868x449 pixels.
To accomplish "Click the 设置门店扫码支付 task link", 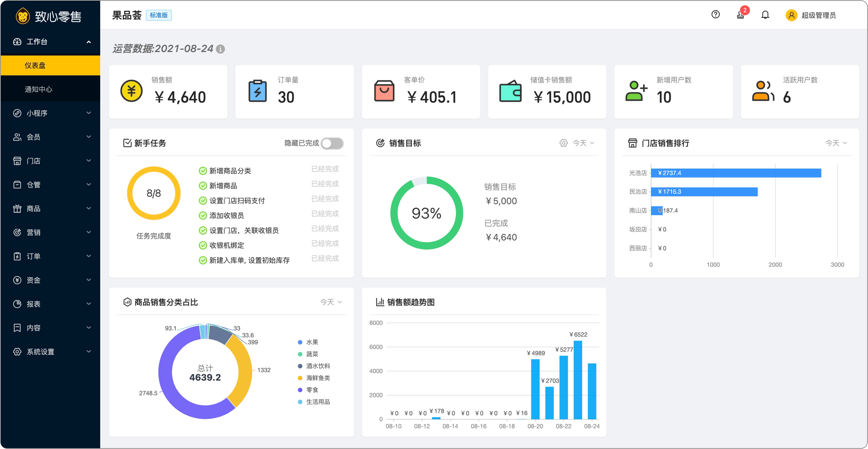I will (x=237, y=201).
